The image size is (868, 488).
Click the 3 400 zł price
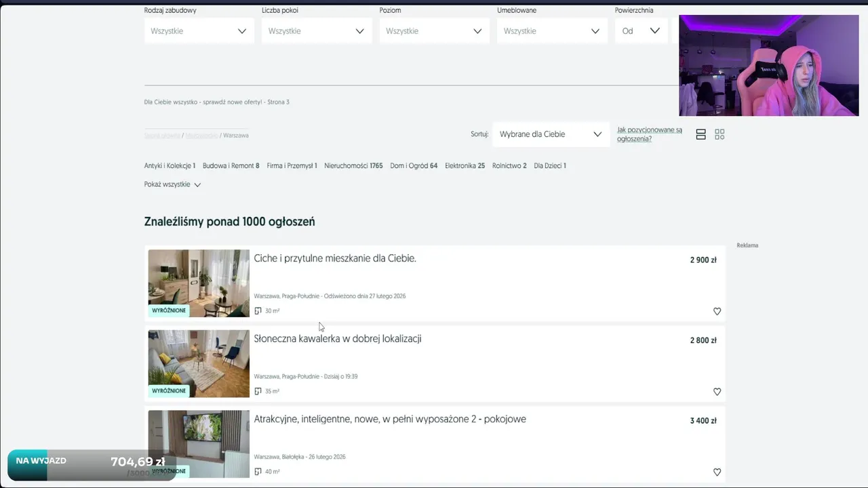[x=703, y=421]
